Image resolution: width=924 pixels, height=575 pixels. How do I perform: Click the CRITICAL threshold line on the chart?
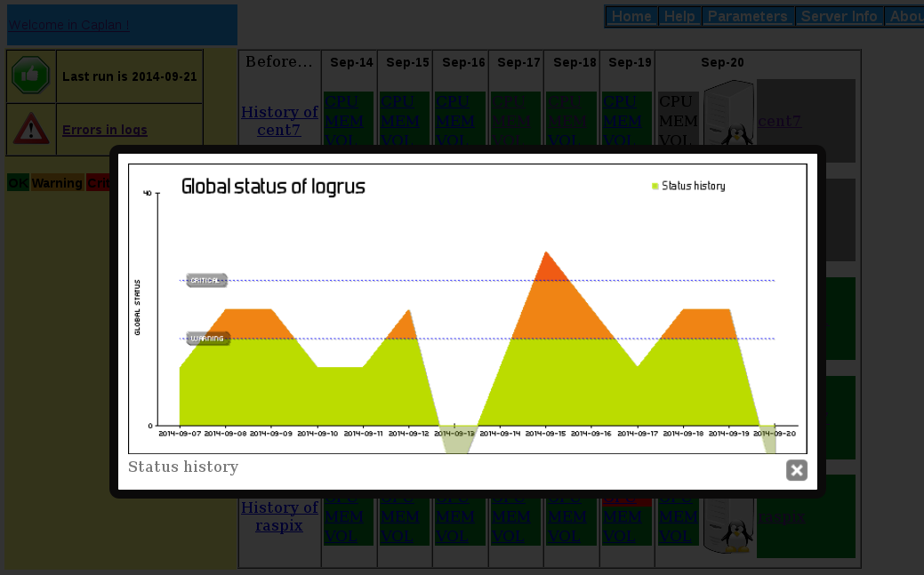pyautogui.click(x=205, y=280)
